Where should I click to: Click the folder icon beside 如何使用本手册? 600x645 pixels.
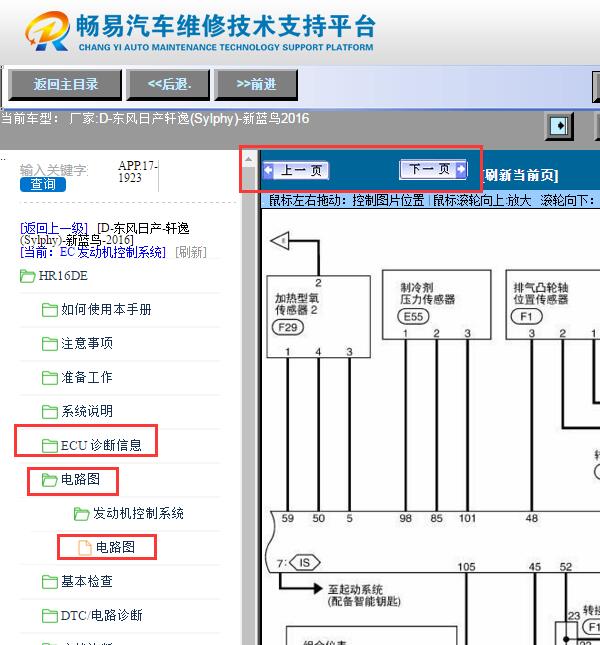coord(50,310)
